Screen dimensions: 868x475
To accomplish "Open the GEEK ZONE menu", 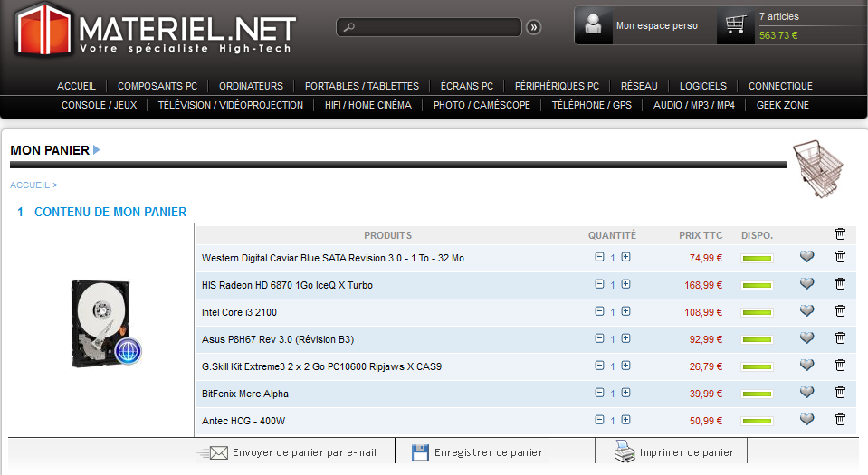I will click(783, 105).
